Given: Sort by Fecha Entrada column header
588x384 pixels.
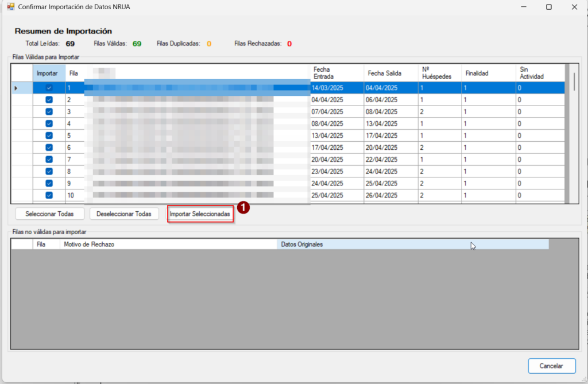Looking at the screenshot, I should (x=336, y=73).
